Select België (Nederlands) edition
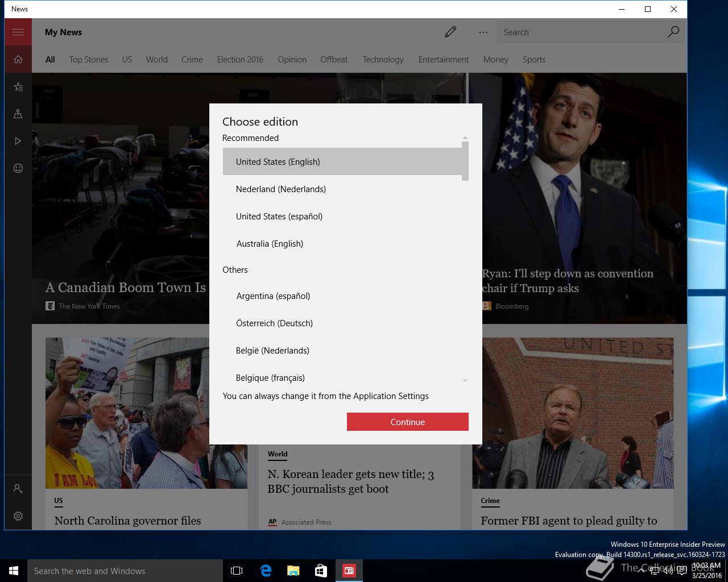The height and width of the screenshot is (582, 728). [342, 350]
